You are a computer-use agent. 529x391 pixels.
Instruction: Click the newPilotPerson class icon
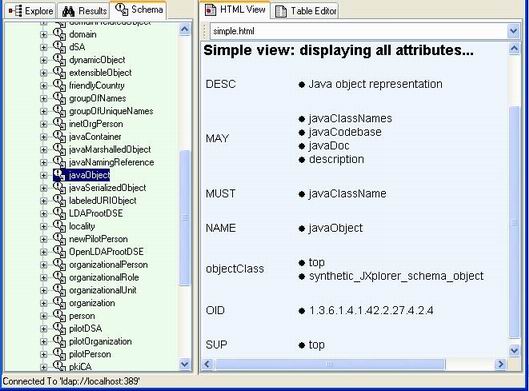click(x=59, y=239)
